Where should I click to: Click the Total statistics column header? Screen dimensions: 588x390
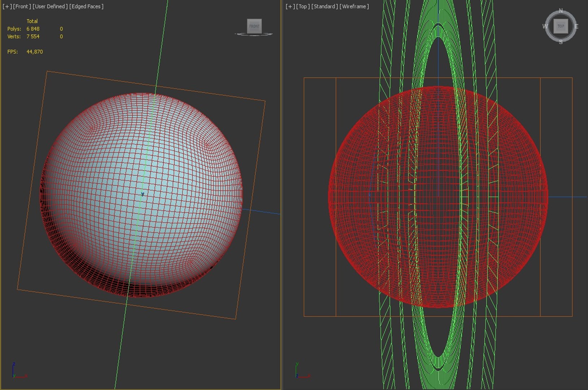[32, 21]
